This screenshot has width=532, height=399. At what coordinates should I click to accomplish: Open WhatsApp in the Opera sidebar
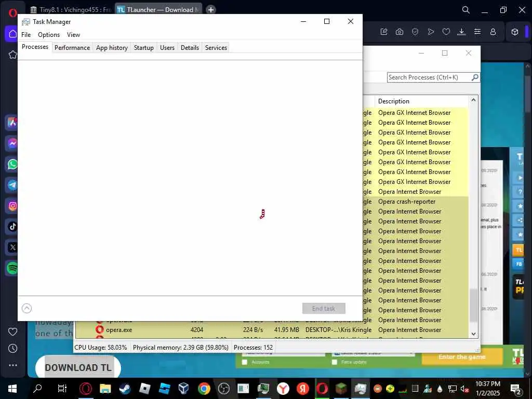(12, 164)
